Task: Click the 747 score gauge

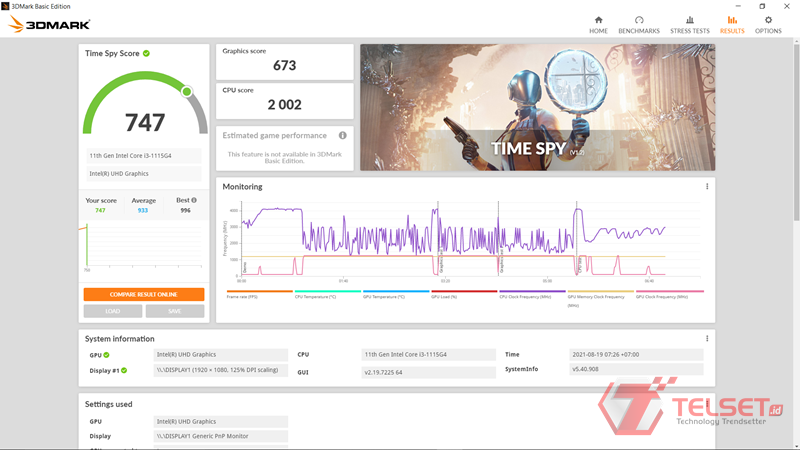Action: tap(145, 105)
